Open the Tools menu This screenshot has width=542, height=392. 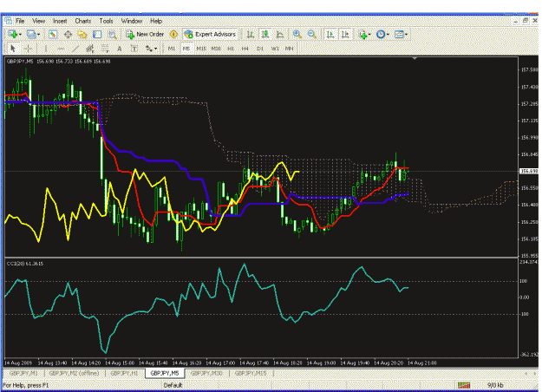coord(106,21)
